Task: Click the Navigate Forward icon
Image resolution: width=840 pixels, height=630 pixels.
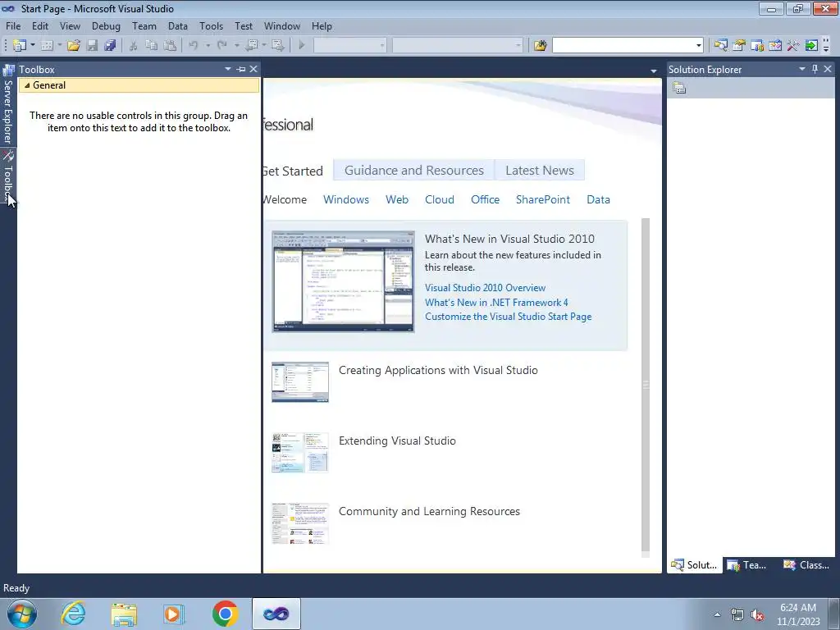Action: click(x=277, y=46)
